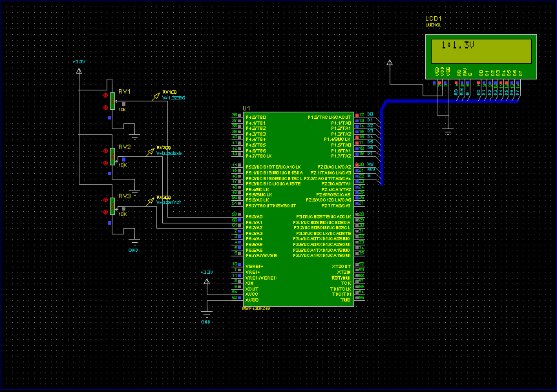This screenshot has height=392, width=557.
Task: Click the ground symbol under RV2
Action: (134, 192)
